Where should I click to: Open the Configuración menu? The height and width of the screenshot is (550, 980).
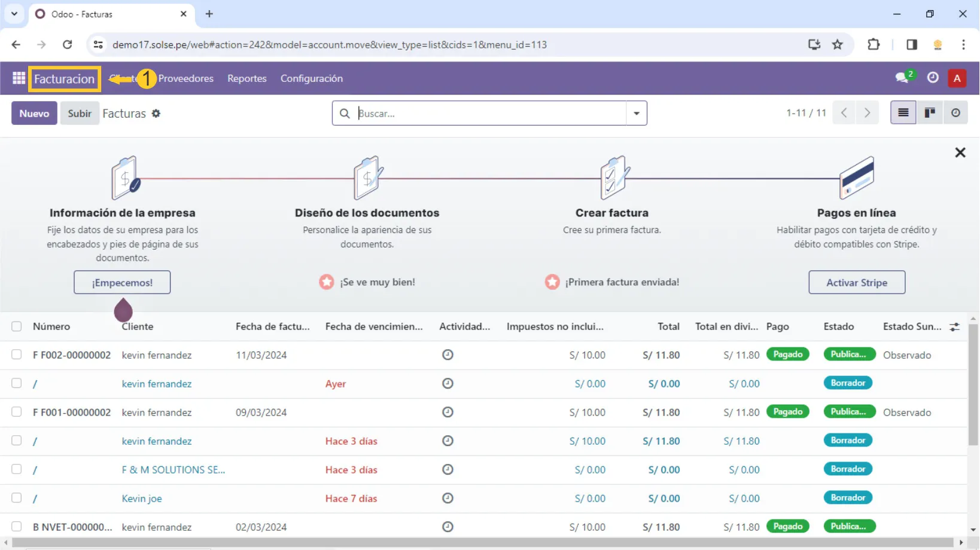(x=311, y=78)
